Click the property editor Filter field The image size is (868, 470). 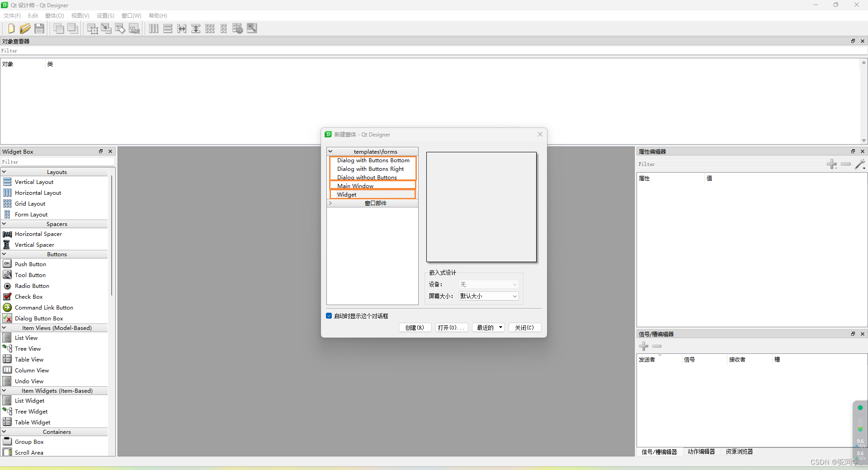(x=730, y=164)
